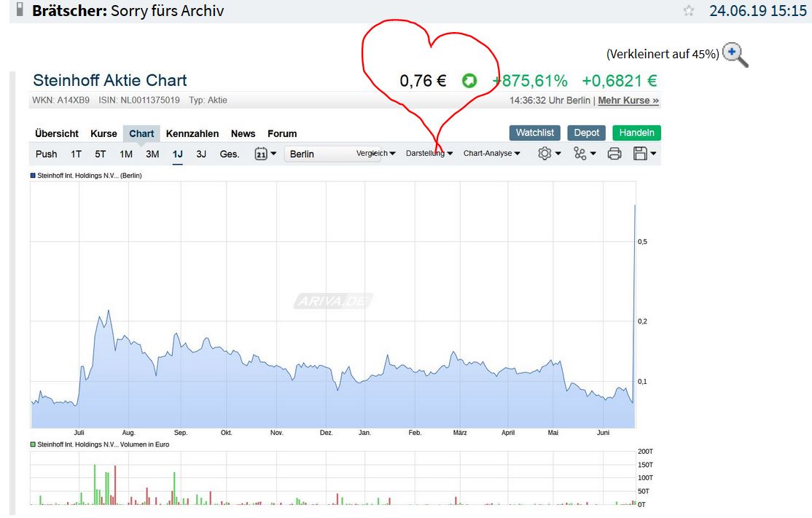The width and height of the screenshot is (812, 518).
Task: Click the Depot button
Action: [587, 133]
